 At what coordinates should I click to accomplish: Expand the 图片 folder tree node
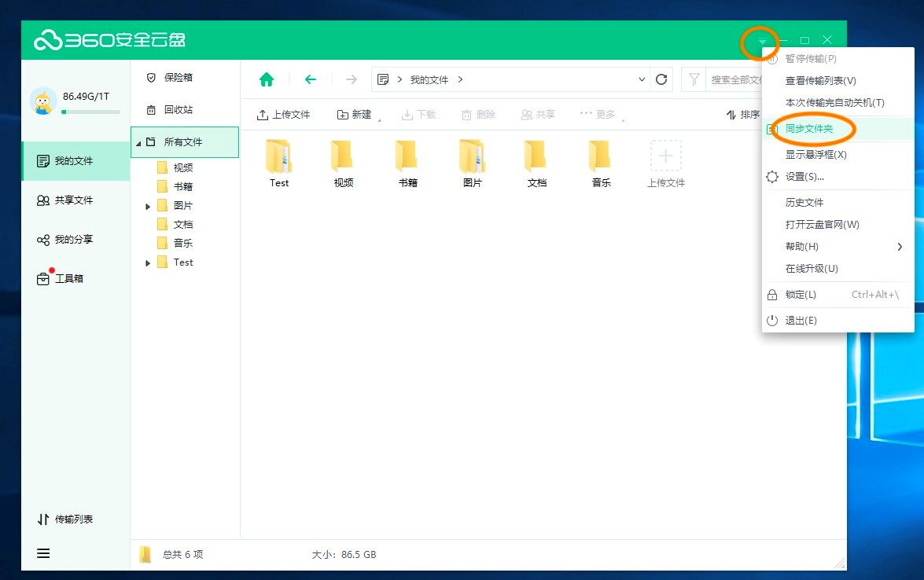(146, 205)
